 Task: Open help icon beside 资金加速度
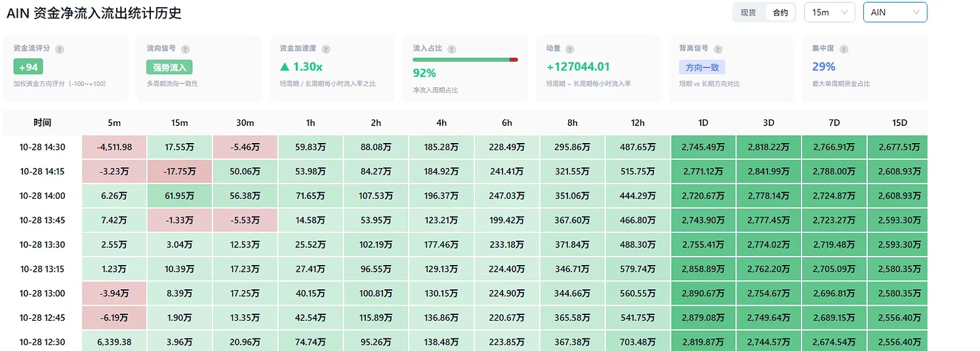click(326, 49)
